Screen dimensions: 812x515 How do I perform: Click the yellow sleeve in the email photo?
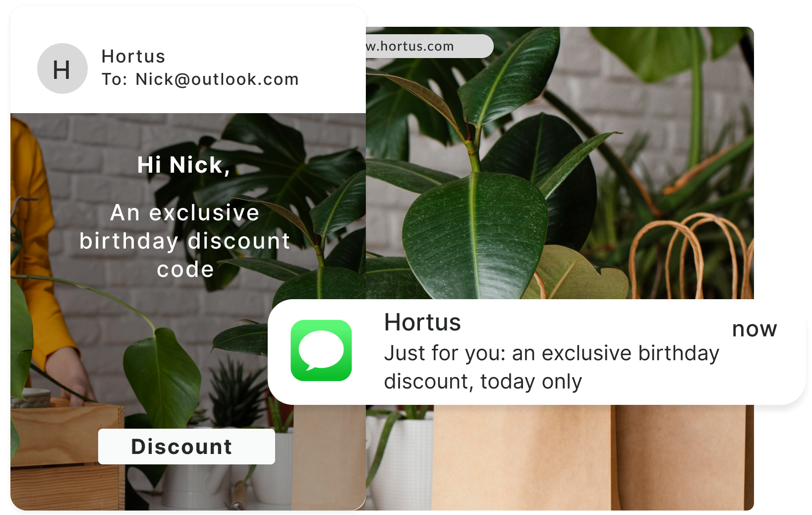[x=37, y=238]
